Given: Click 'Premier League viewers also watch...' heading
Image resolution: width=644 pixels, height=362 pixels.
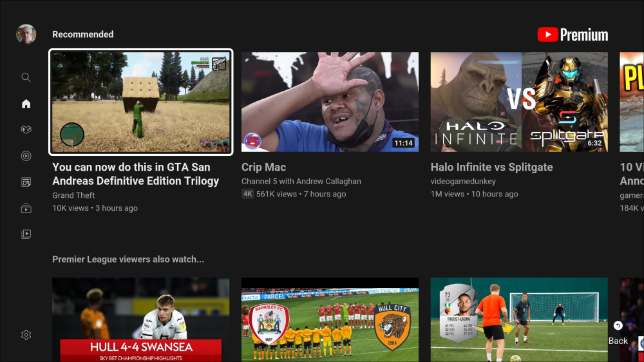Looking at the screenshot, I should [x=128, y=260].
